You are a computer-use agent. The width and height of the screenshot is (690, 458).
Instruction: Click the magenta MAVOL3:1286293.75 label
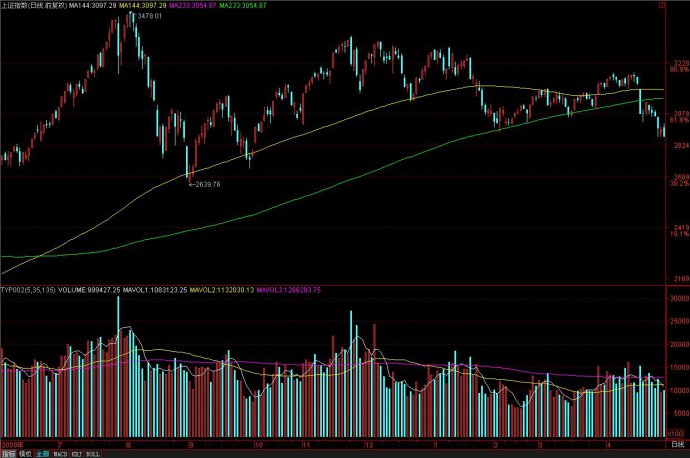point(289,290)
